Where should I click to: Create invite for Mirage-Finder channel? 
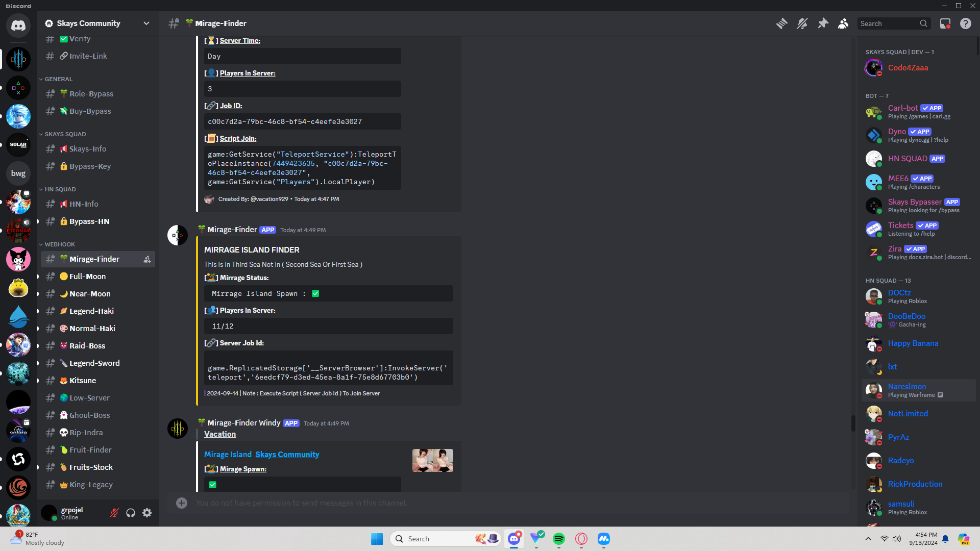point(147,259)
